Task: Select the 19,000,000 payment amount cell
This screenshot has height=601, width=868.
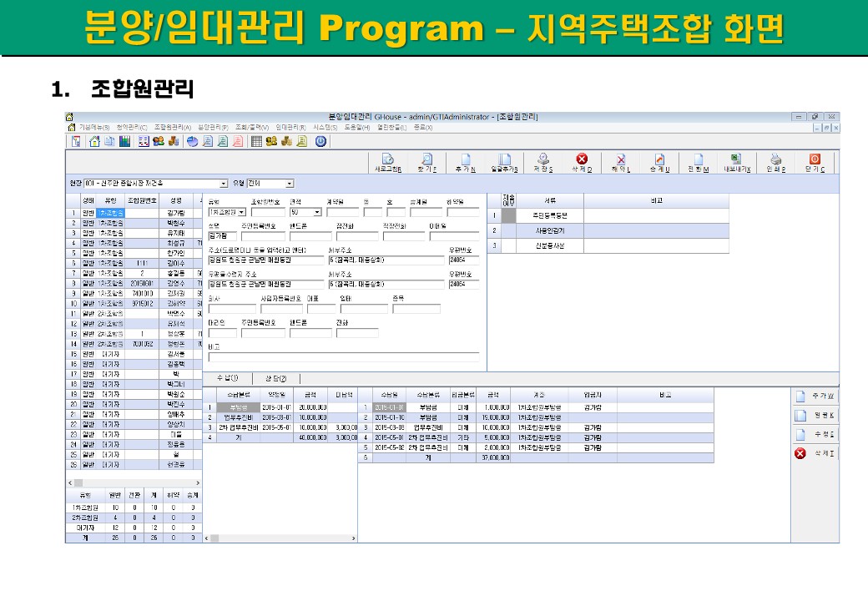Action: [x=494, y=417]
